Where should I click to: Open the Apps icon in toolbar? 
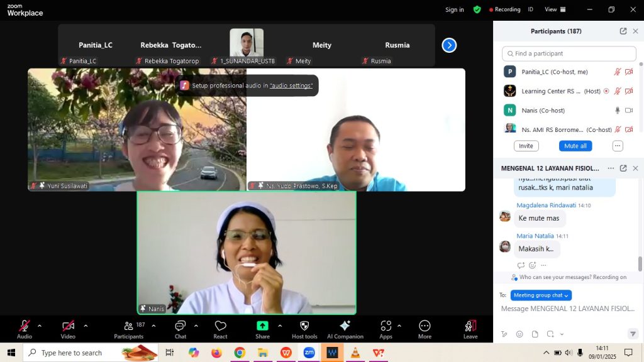click(386, 326)
